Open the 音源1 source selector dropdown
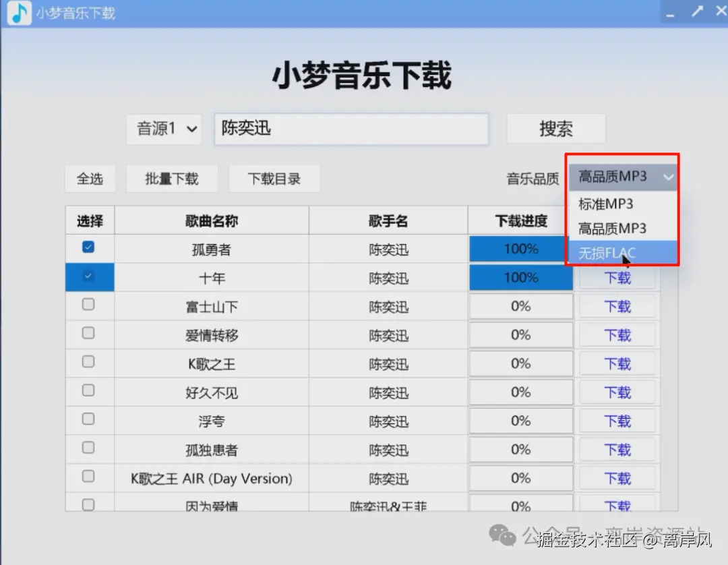This screenshot has height=565, width=728. [x=164, y=128]
